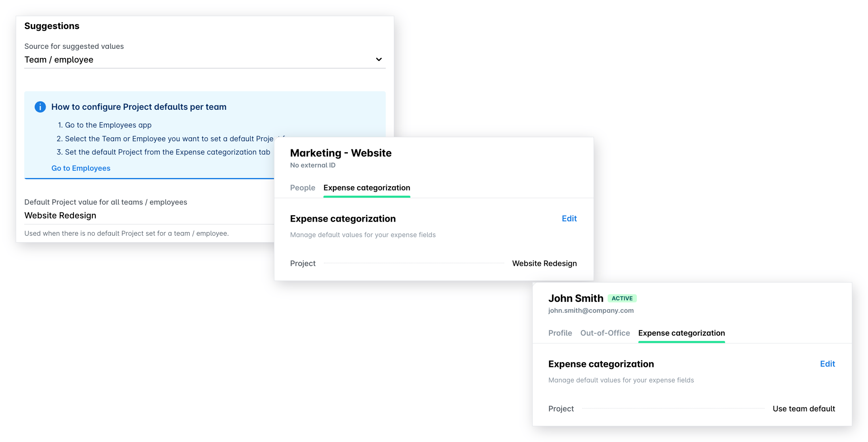Click the 'No external ID' text
This screenshot has width=868, height=442.
313,165
